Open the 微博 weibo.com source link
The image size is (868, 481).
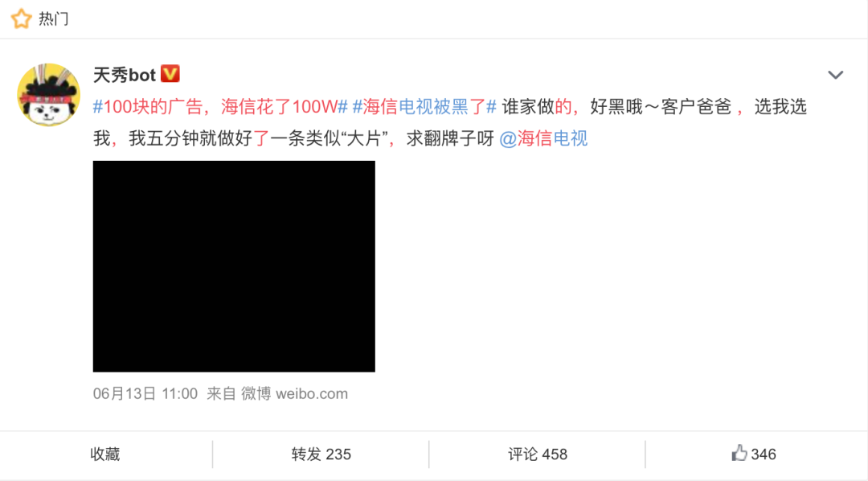[294, 394]
